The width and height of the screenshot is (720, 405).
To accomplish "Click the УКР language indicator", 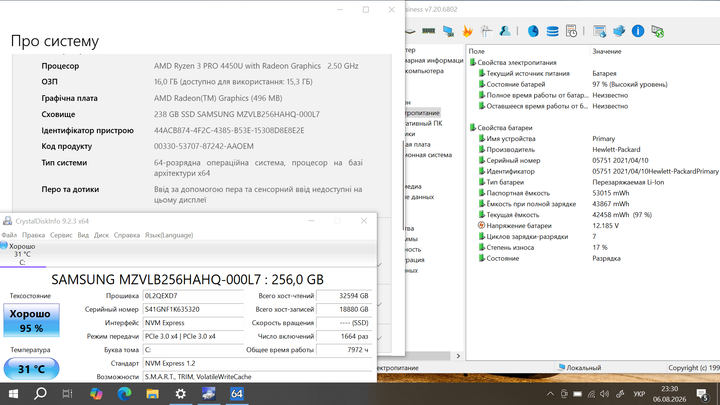I will tap(639, 394).
